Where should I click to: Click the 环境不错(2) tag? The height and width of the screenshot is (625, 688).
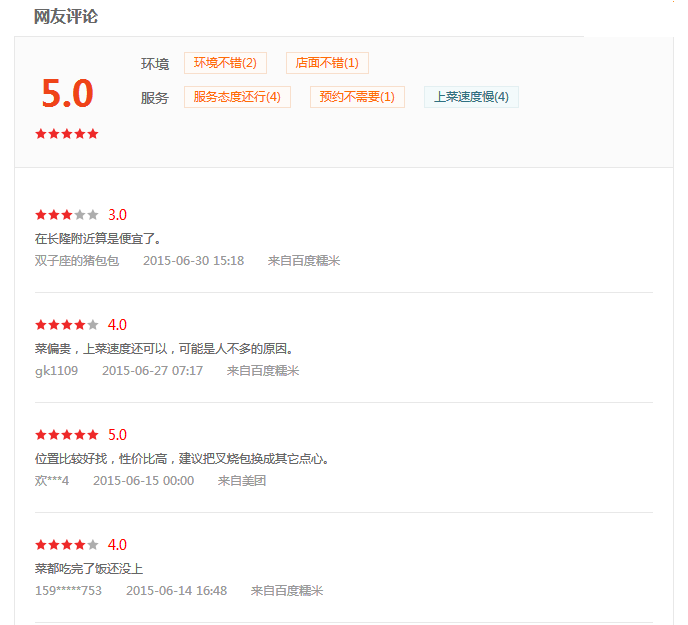click(225, 63)
